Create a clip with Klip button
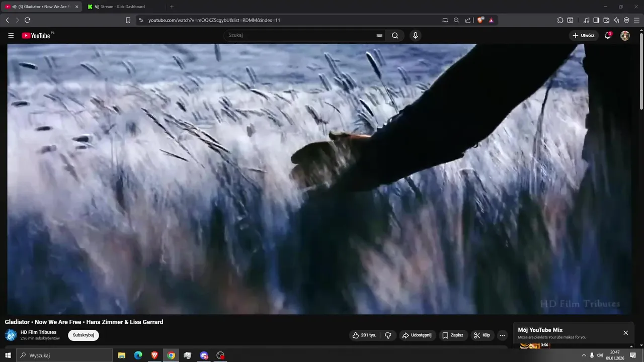The image size is (644, 362). 482,335
